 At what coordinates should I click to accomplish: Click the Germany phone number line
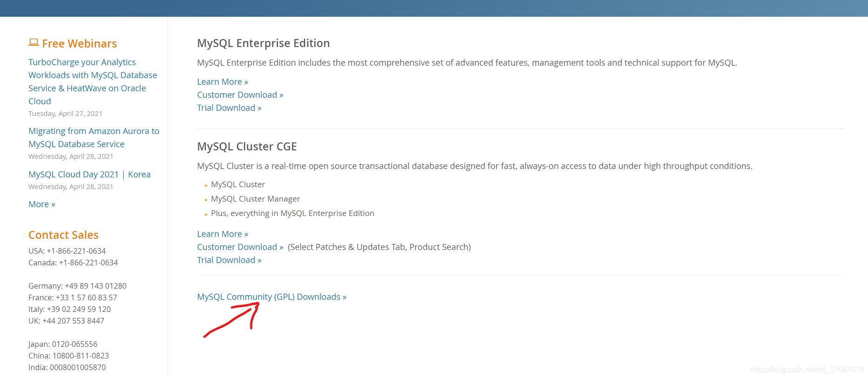tap(77, 286)
